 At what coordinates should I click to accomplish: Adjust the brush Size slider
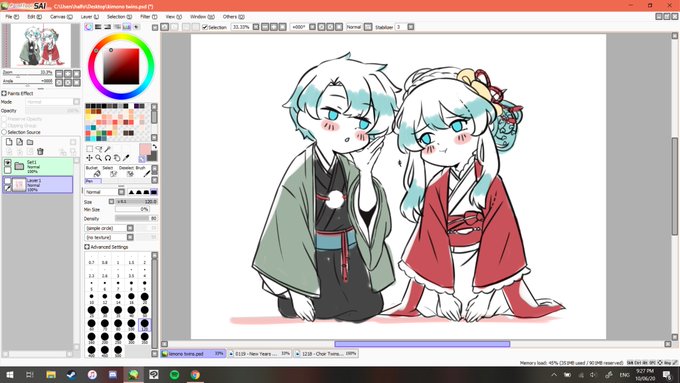(x=136, y=202)
